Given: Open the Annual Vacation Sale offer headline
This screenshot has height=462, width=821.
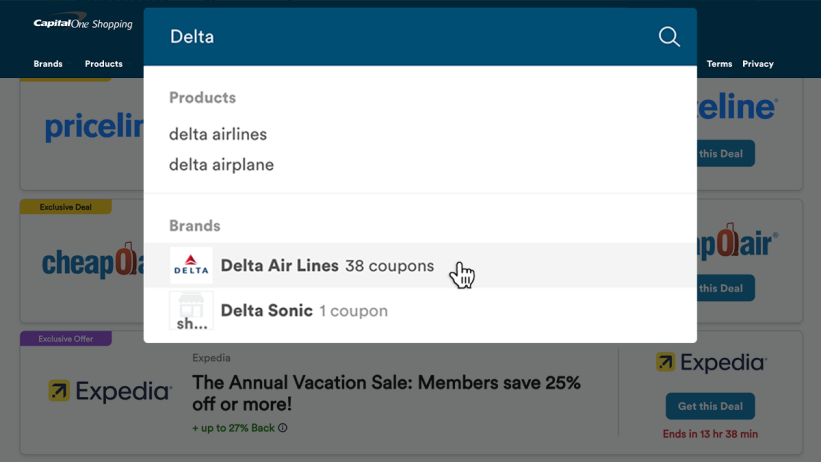Looking at the screenshot, I should 386,393.
